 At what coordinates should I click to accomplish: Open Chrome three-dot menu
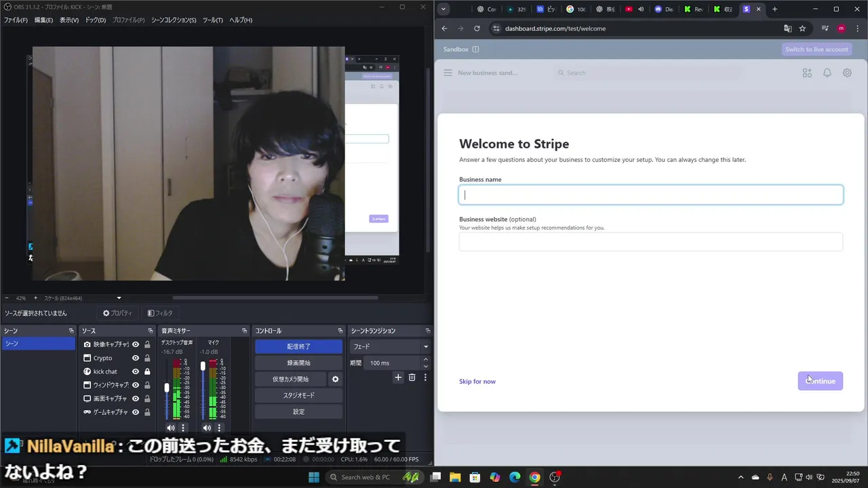[x=856, y=28]
